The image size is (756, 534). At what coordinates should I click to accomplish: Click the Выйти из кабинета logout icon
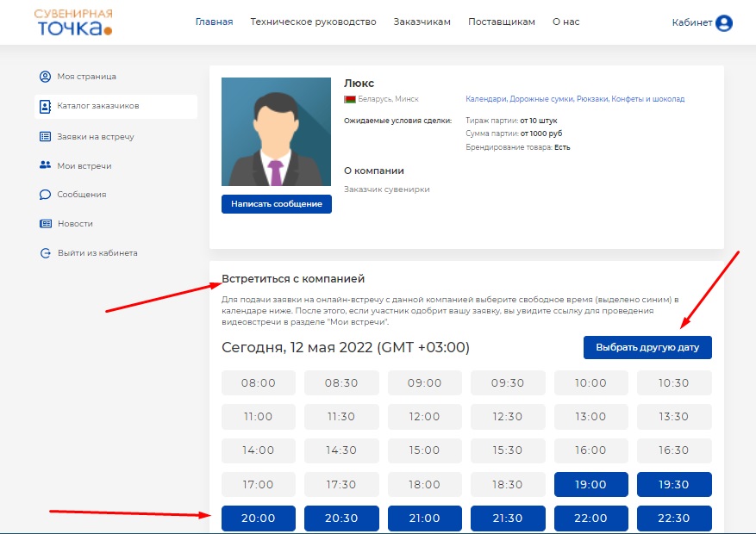[x=45, y=253]
